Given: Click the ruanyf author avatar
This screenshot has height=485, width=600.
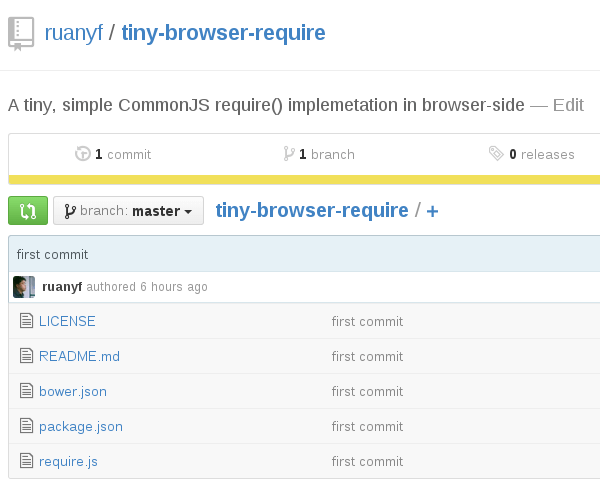Looking at the screenshot, I should (24, 287).
